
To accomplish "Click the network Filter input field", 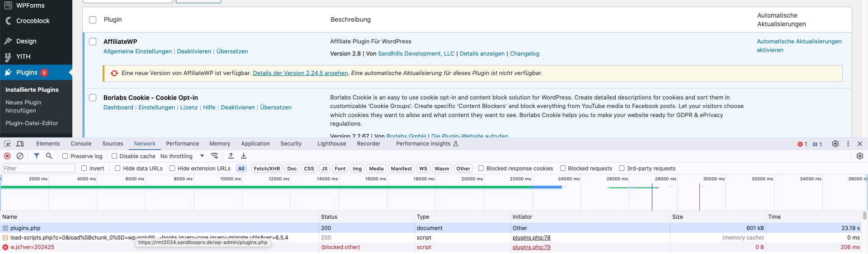I will (38, 168).
